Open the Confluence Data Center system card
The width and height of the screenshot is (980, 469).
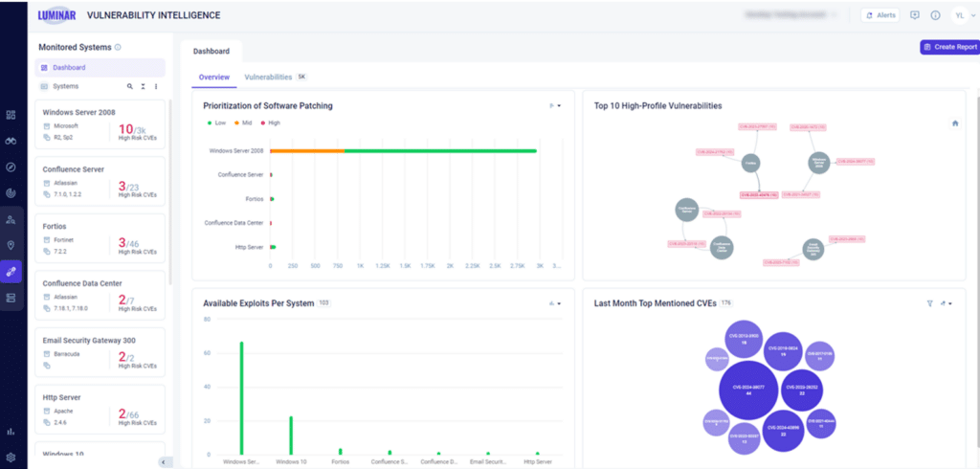pos(100,296)
